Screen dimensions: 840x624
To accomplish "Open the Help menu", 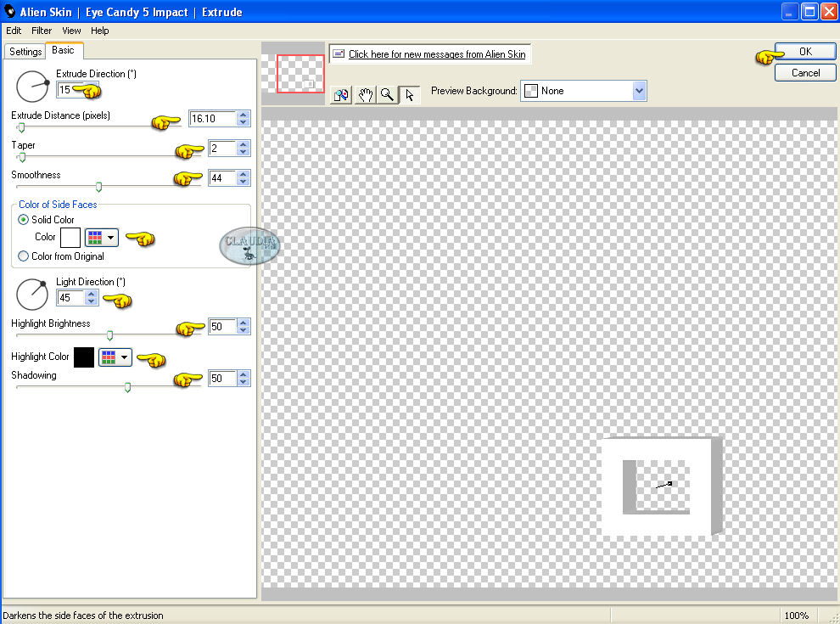I will click(x=99, y=31).
